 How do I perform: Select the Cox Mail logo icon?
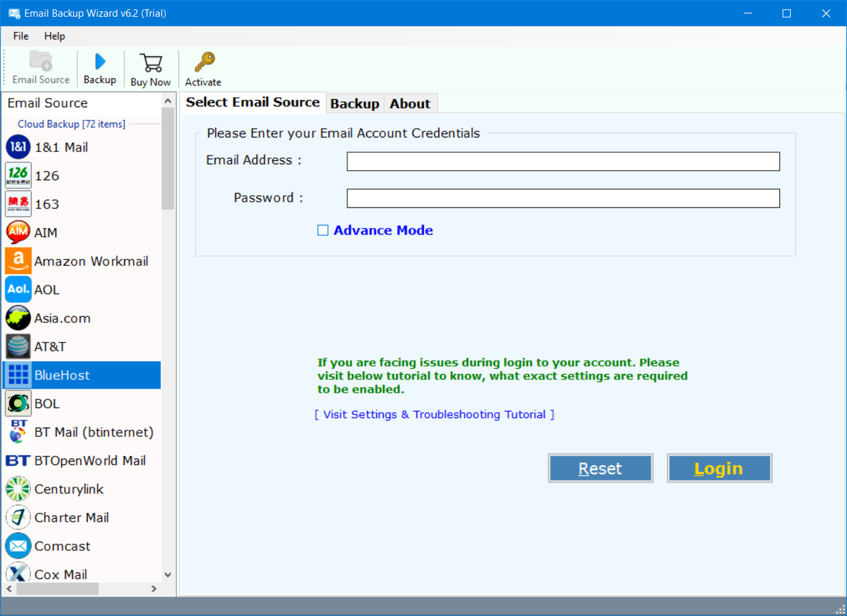(x=18, y=573)
